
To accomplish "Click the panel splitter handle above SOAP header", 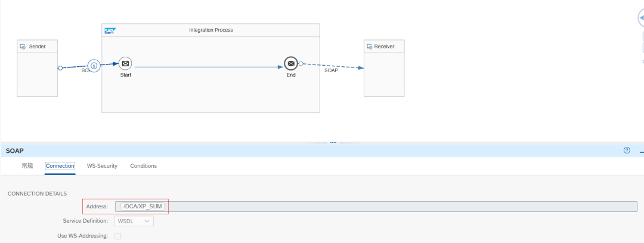I will [333, 143].
